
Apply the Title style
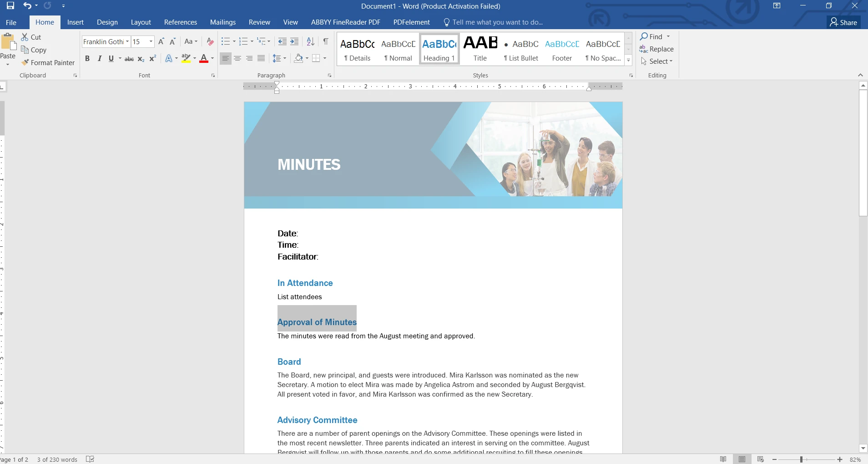480,49
